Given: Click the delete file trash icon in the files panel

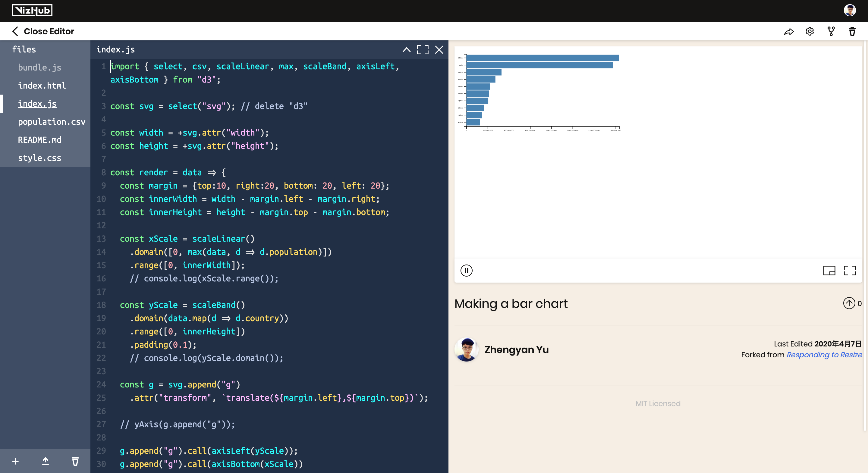Looking at the screenshot, I should click(x=75, y=461).
